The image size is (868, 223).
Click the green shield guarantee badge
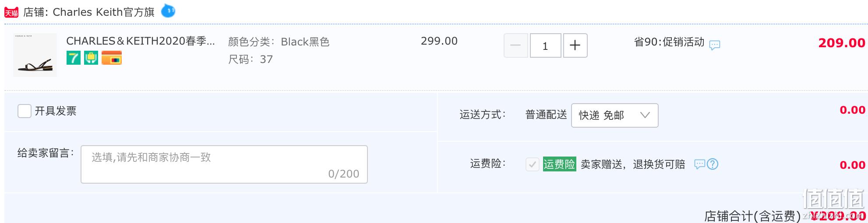tap(91, 58)
